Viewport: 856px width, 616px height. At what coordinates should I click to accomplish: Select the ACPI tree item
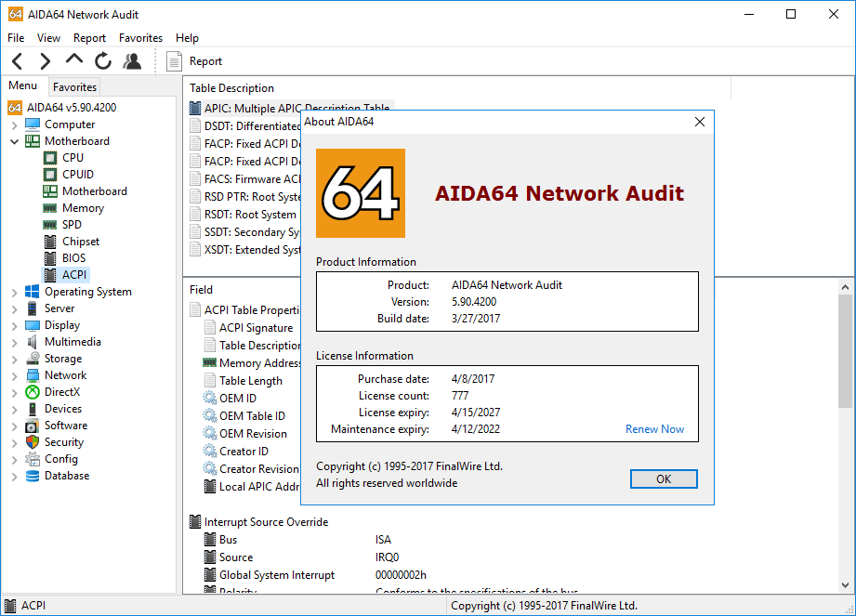click(74, 274)
